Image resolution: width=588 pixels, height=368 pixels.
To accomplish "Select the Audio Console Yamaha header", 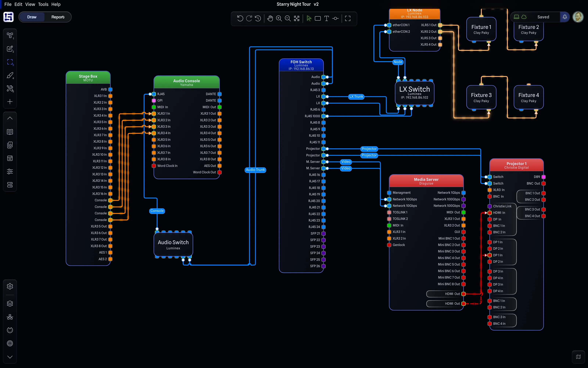I will (x=187, y=82).
